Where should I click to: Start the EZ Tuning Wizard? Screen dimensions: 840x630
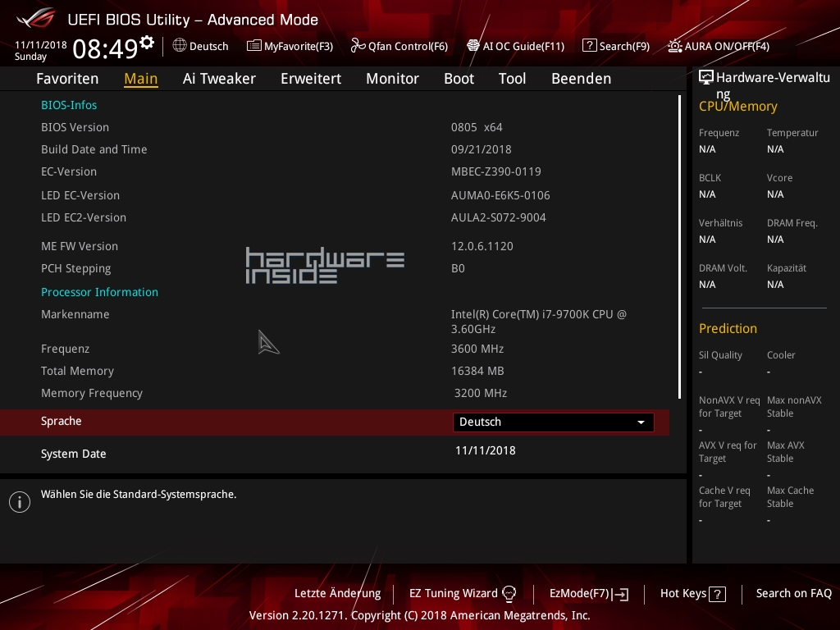463,594
